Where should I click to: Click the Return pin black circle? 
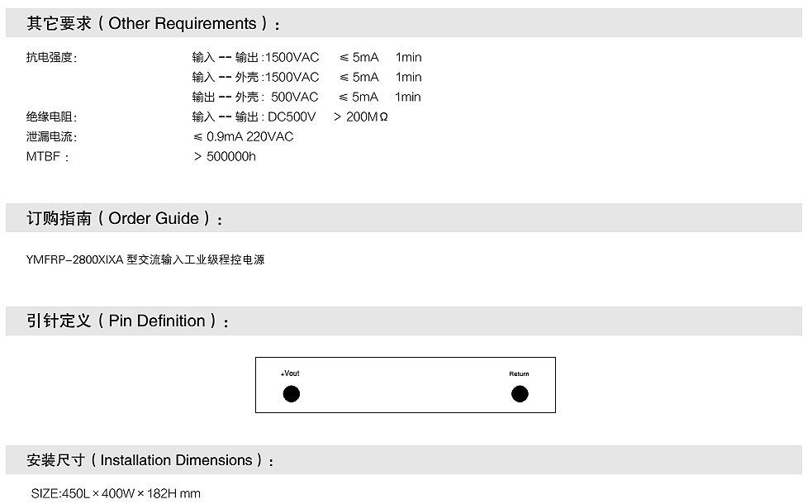coord(520,394)
